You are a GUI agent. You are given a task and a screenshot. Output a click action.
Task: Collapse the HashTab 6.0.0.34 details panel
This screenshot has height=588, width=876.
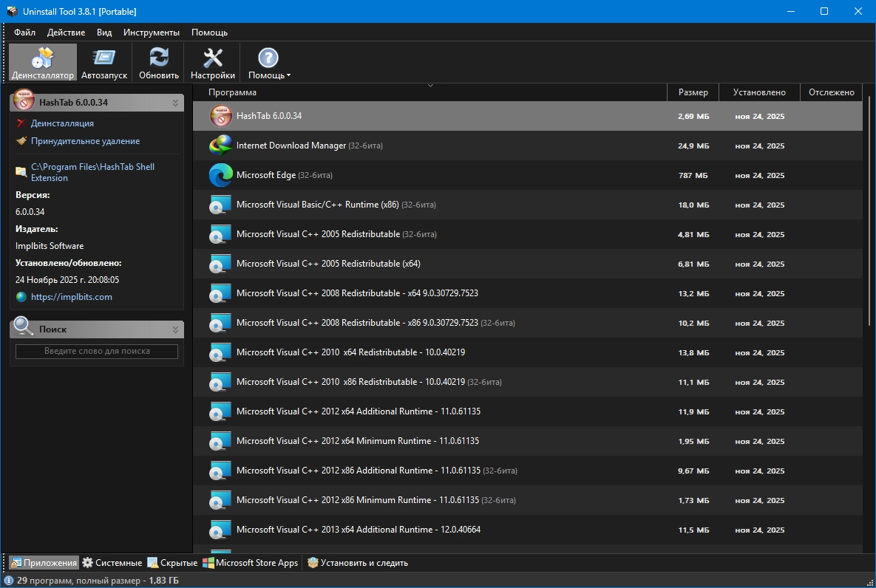pos(175,103)
